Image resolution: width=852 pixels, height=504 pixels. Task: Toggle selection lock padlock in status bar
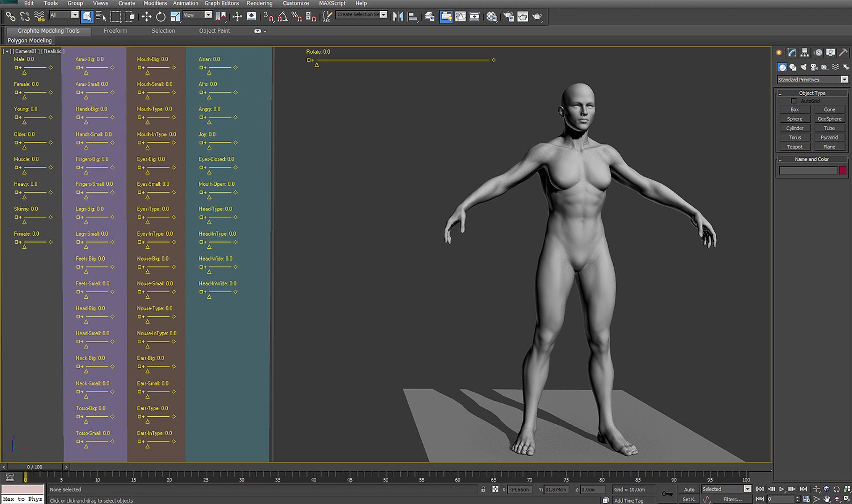(x=483, y=490)
